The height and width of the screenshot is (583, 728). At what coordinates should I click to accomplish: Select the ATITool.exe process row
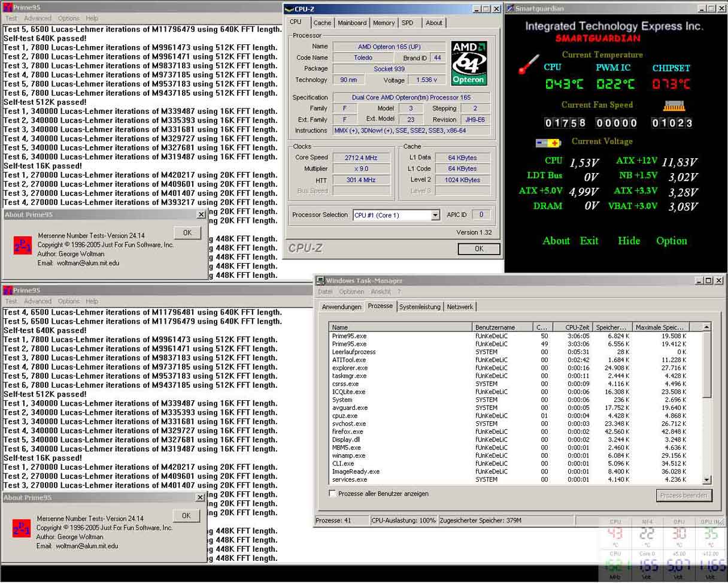point(516,360)
